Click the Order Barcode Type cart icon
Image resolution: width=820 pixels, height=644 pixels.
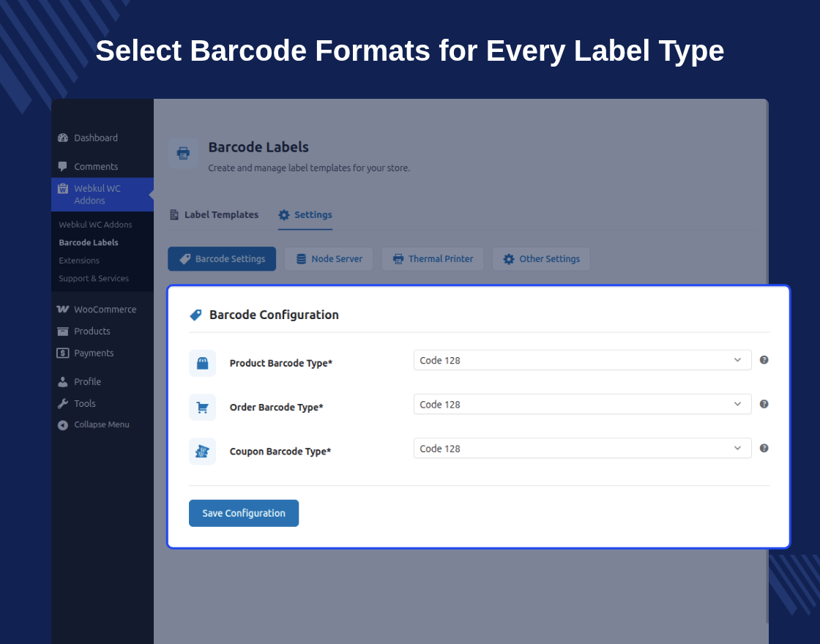click(x=202, y=407)
